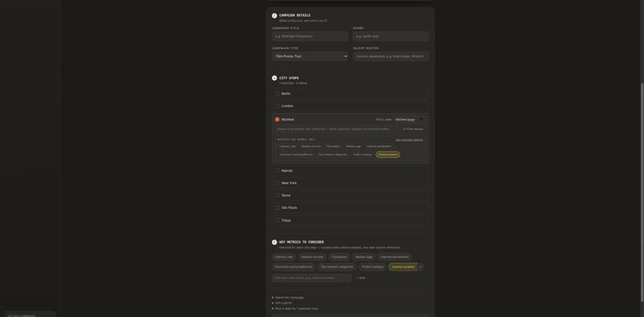Click the 'KEY METRICS TO CONSIDER' heading

coord(301,242)
